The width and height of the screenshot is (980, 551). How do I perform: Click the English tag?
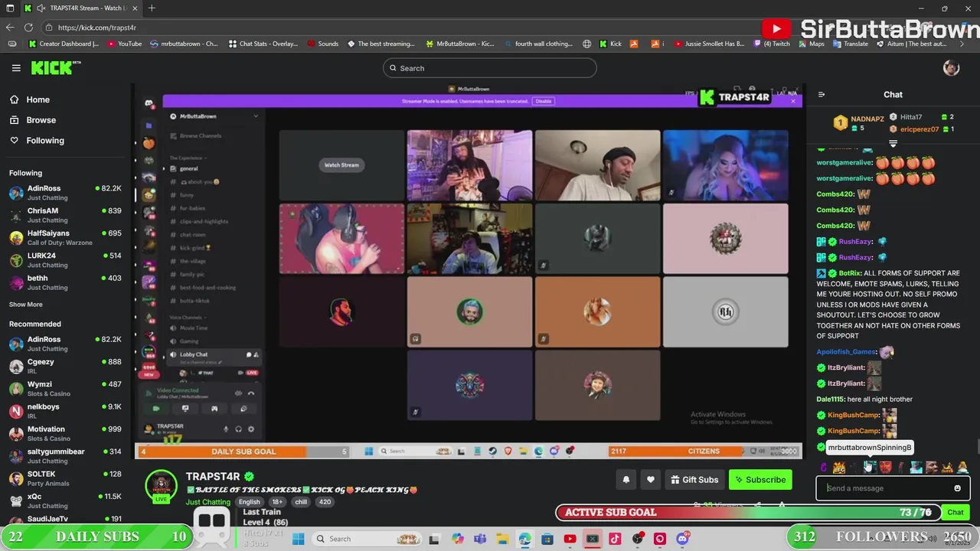(x=249, y=502)
